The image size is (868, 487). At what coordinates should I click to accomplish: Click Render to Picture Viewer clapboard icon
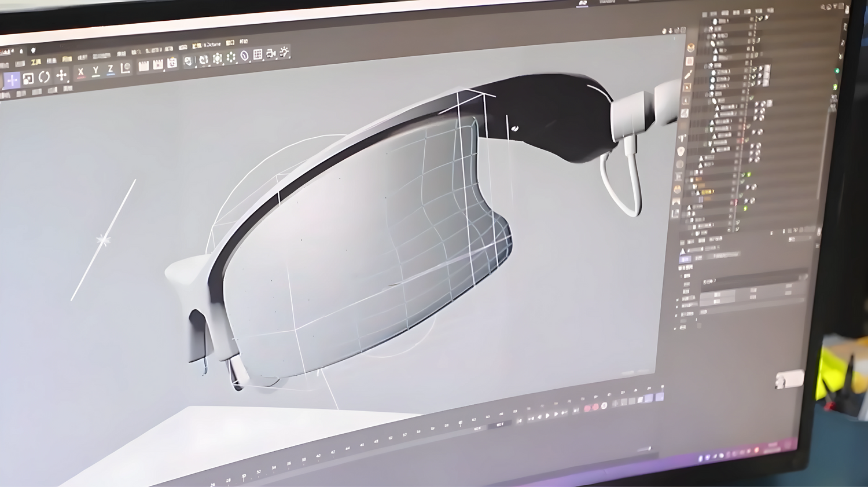pos(157,64)
